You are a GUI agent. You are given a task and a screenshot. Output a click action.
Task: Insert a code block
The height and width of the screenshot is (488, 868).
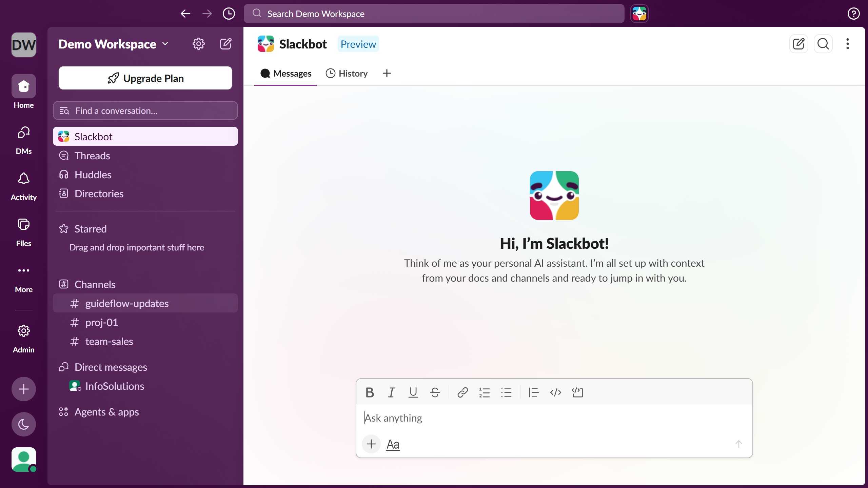pos(577,392)
